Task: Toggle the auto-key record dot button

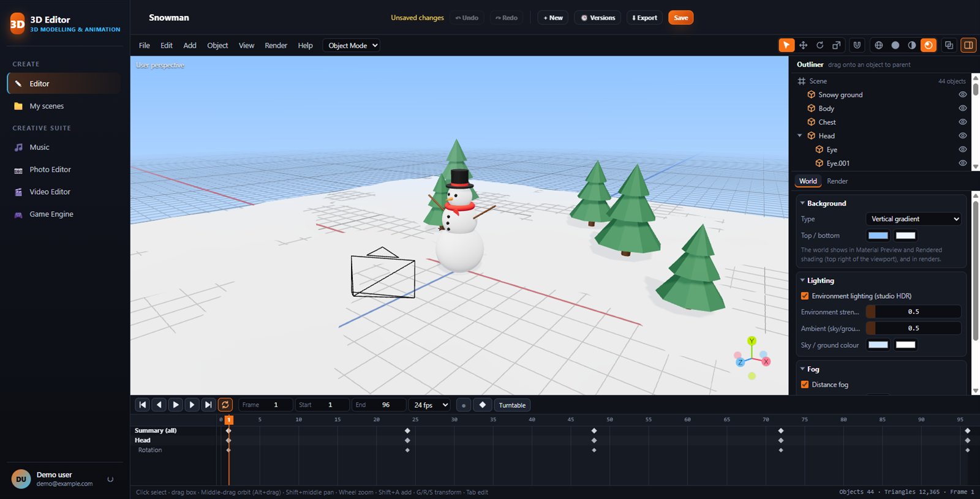Action: (464, 405)
